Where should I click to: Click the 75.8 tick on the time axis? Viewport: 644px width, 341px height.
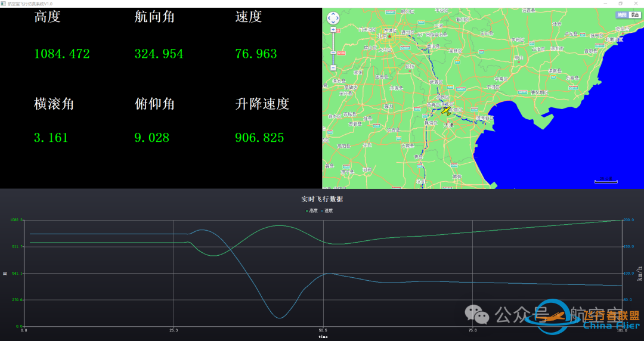[473, 330]
